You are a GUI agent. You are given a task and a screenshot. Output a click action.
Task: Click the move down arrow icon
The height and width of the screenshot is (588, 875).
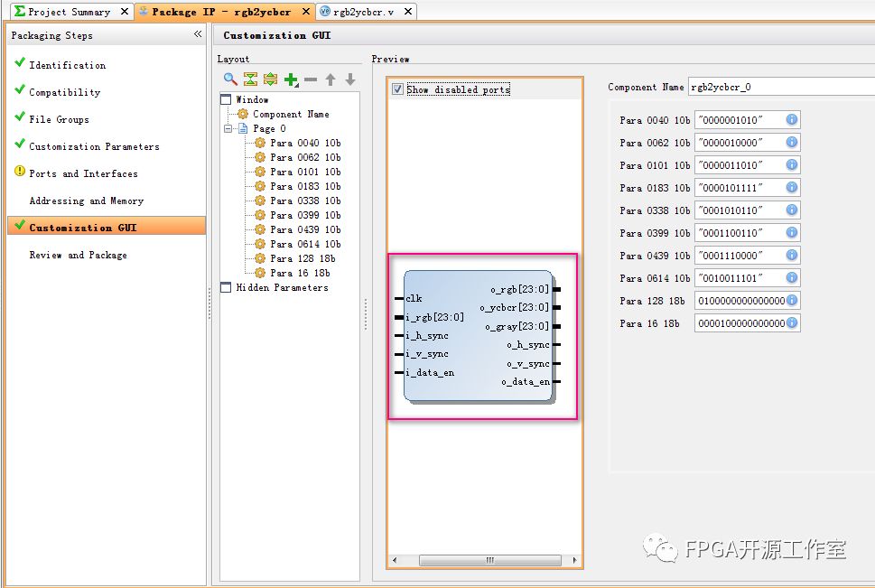coord(349,79)
